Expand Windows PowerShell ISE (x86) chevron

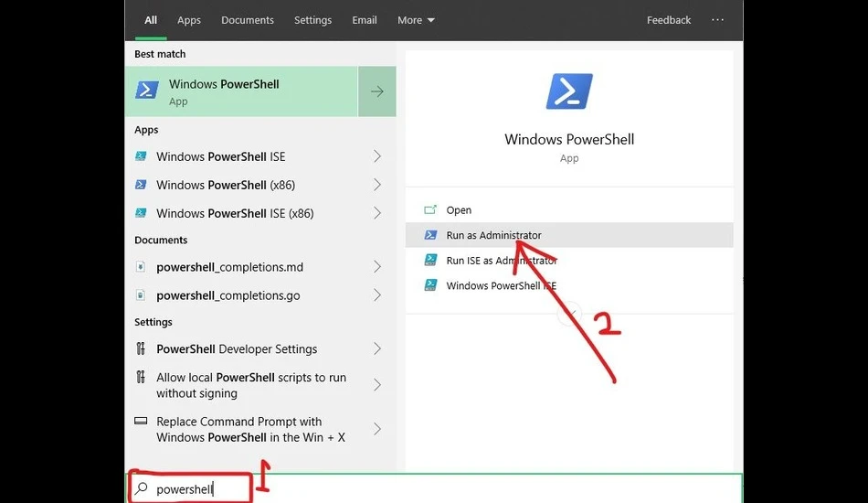[377, 213]
